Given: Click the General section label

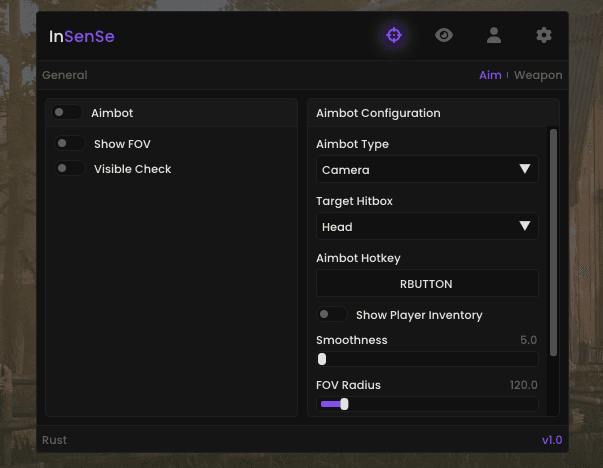Looking at the screenshot, I should coord(65,75).
